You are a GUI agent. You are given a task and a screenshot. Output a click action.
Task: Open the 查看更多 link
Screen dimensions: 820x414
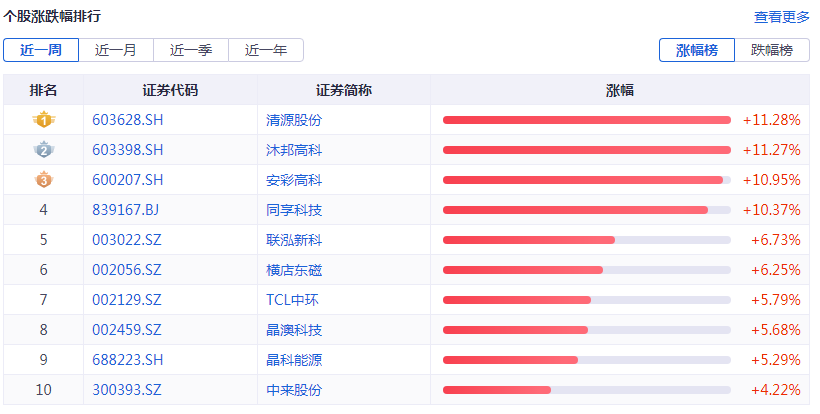click(x=781, y=17)
